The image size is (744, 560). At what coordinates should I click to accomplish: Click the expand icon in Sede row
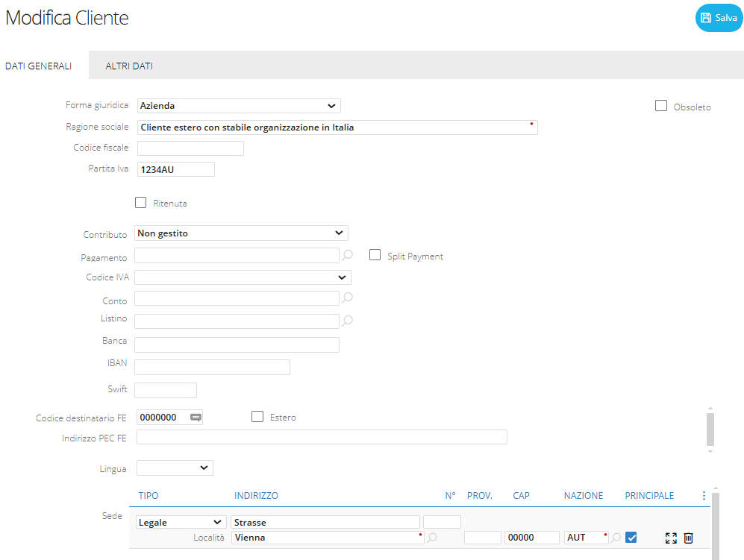coord(670,538)
